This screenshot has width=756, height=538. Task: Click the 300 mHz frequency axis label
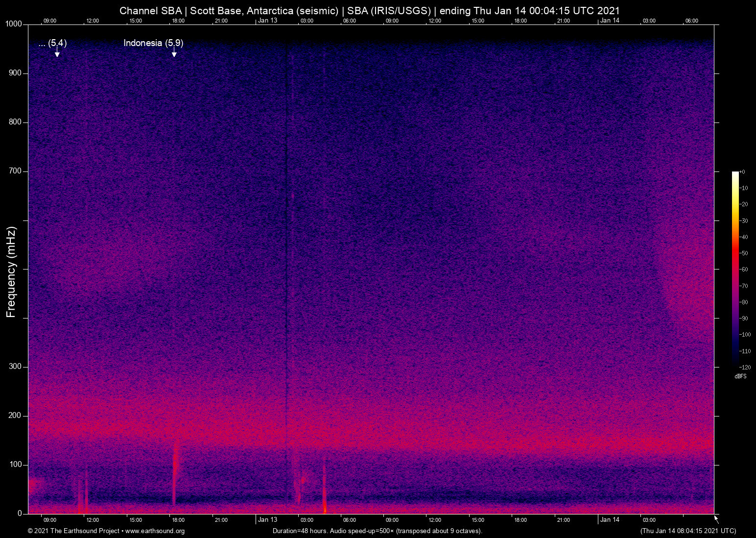15,367
